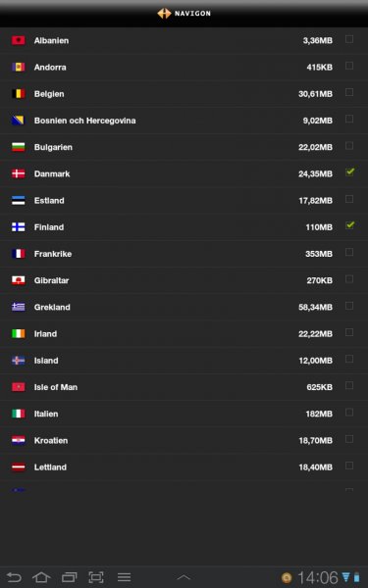Open the 14:06 clock status area

318,577
